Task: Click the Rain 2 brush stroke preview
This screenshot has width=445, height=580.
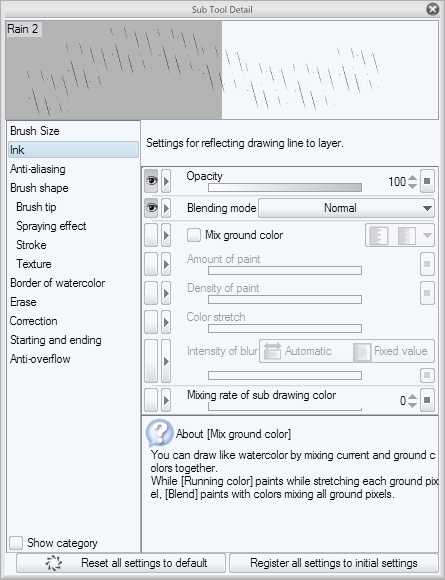Action: 222,70
